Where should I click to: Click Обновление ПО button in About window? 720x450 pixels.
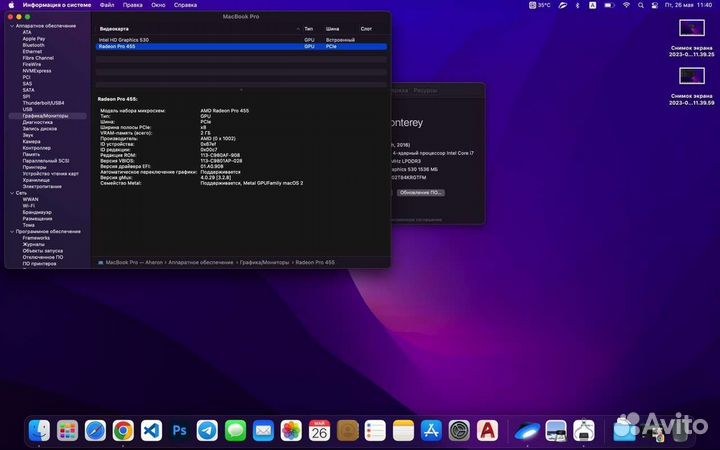coord(421,193)
